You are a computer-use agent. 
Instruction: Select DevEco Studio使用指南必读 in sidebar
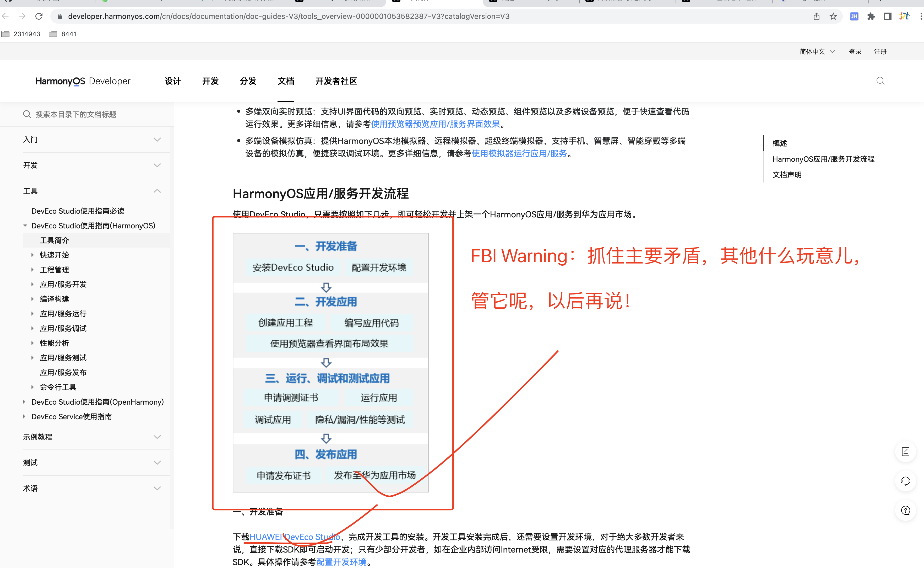tap(78, 211)
